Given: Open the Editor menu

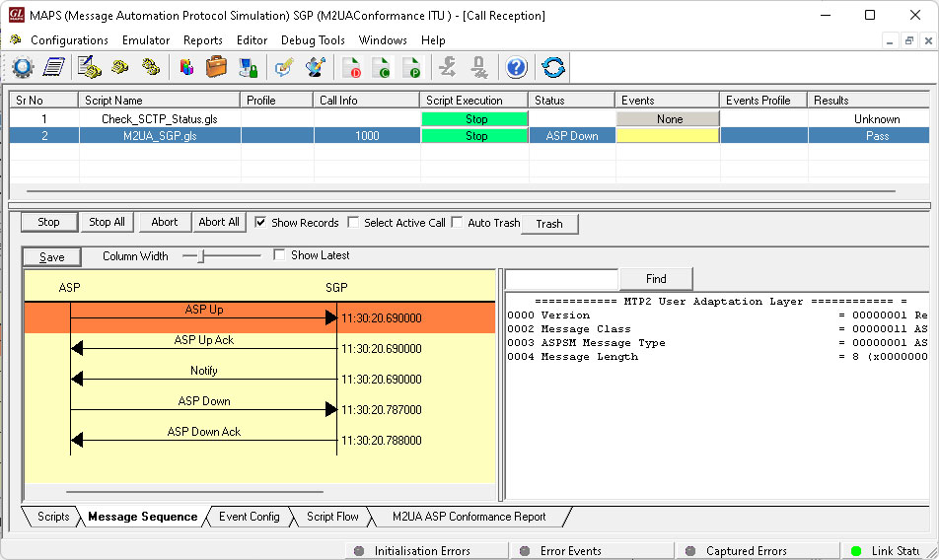Looking at the screenshot, I should click(252, 40).
